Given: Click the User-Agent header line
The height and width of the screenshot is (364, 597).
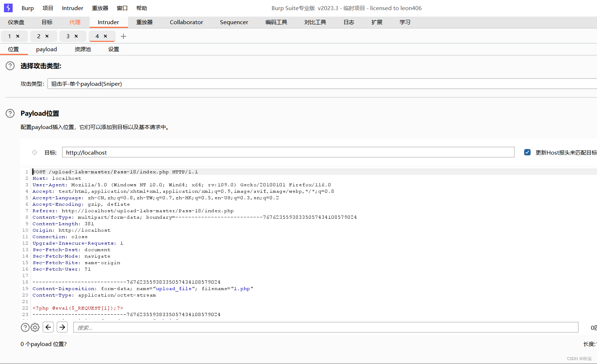Looking at the screenshot, I should 181,185.
